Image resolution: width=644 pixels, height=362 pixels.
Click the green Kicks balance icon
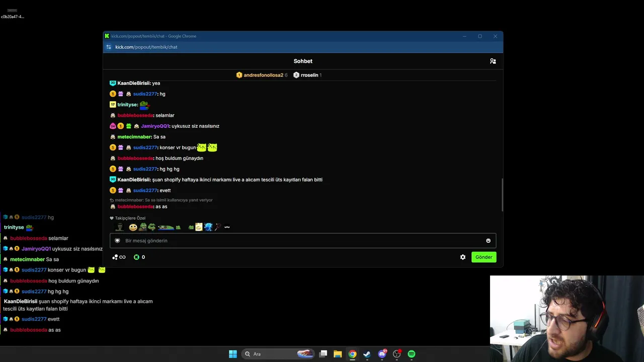click(136, 257)
